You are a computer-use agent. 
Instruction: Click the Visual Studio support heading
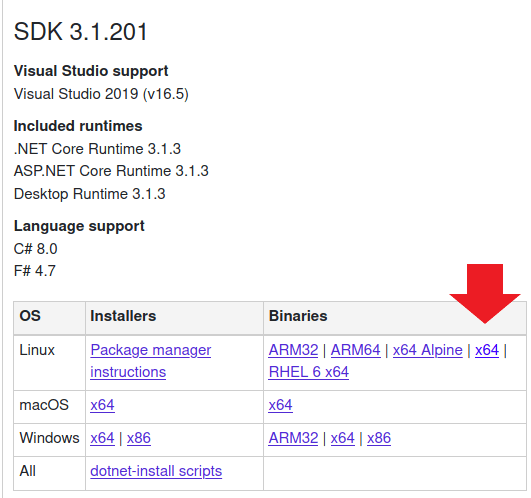[x=91, y=71]
